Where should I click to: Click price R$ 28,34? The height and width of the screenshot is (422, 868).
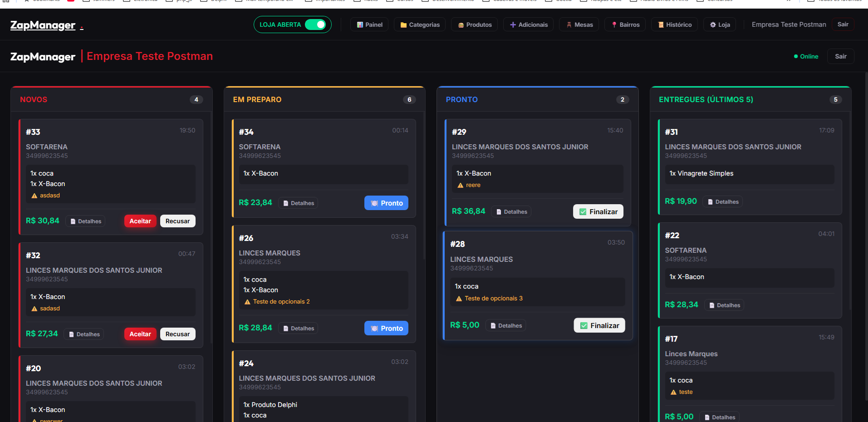tap(682, 304)
